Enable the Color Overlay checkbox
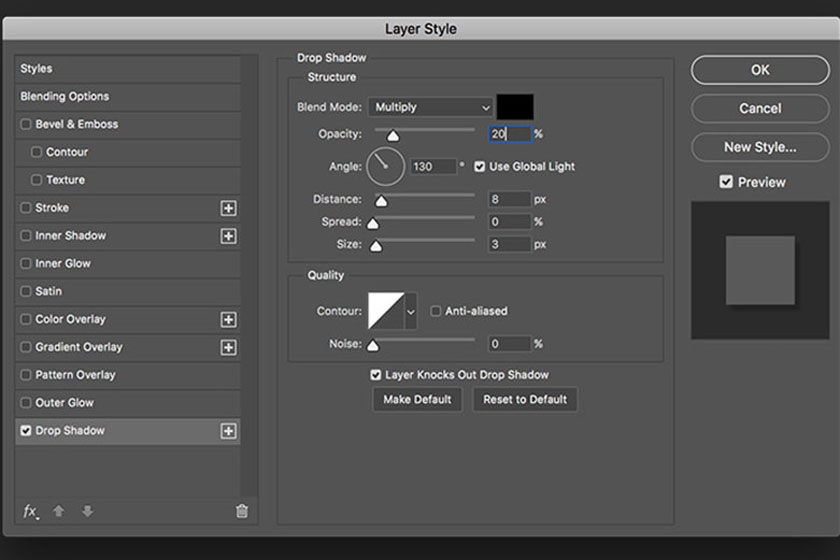The height and width of the screenshot is (560, 840). point(26,319)
